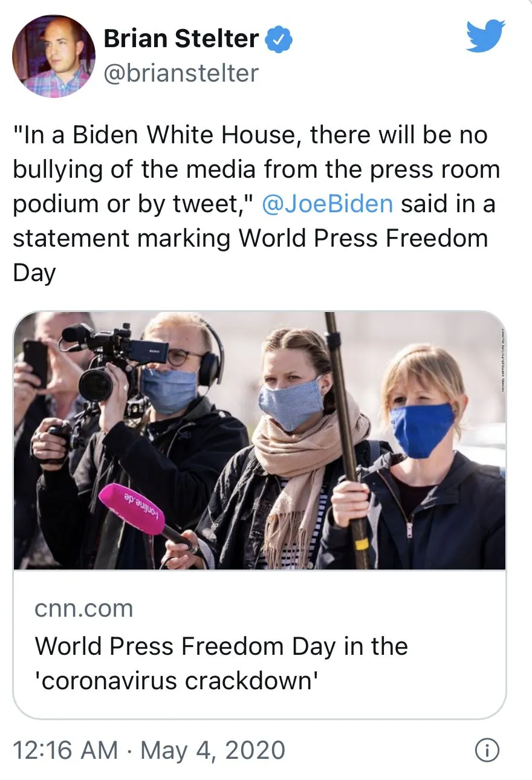Screen dimensions: 532x780
Task: Open the tweet info icon
Action: (x=487, y=751)
